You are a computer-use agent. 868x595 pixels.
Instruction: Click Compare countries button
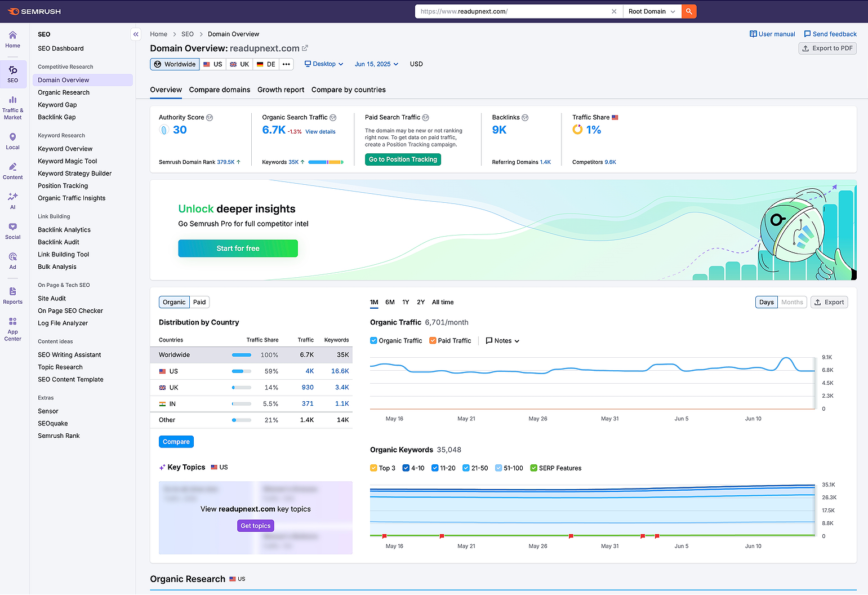(176, 442)
